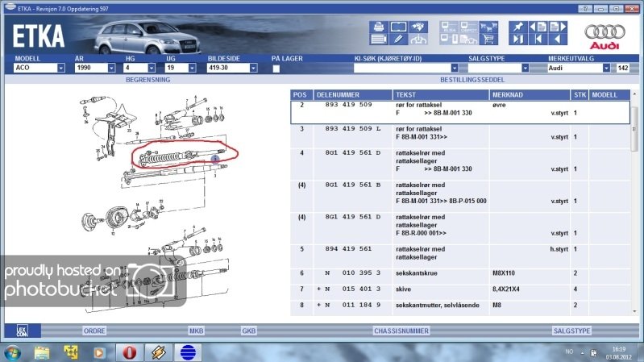Expand the MODELL dropdown

[60, 69]
